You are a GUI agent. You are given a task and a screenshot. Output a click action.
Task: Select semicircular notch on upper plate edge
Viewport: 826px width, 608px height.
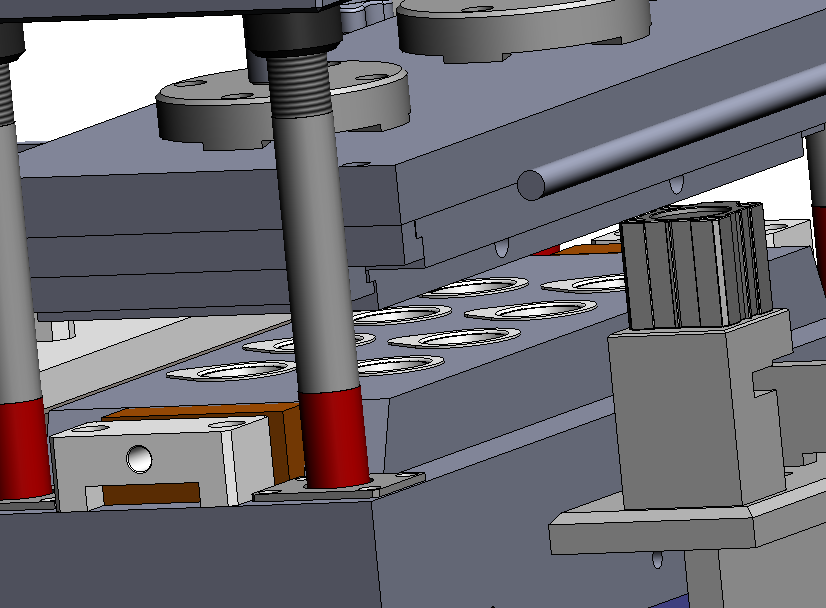(678, 184)
